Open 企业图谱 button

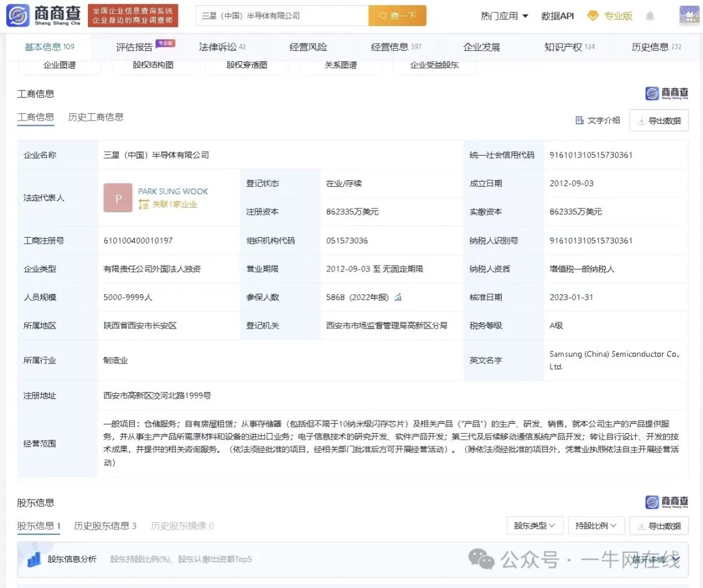(59, 66)
